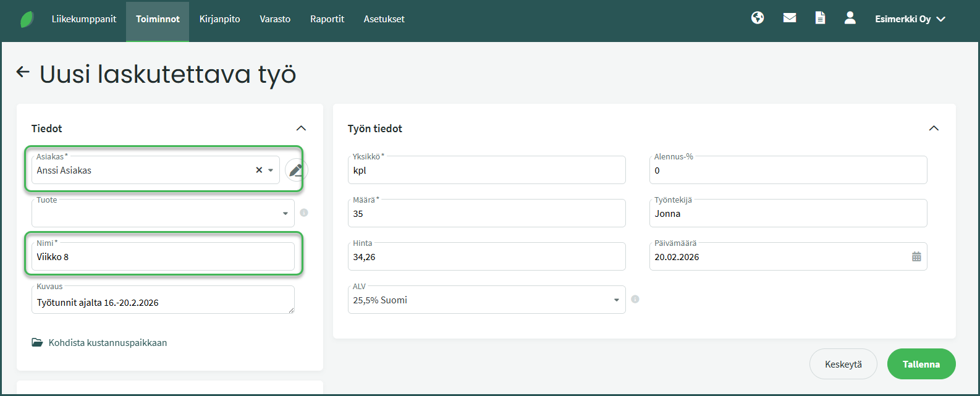Click the globe language icon
Viewport: 980px width, 396px height.
[x=758, y=19]
